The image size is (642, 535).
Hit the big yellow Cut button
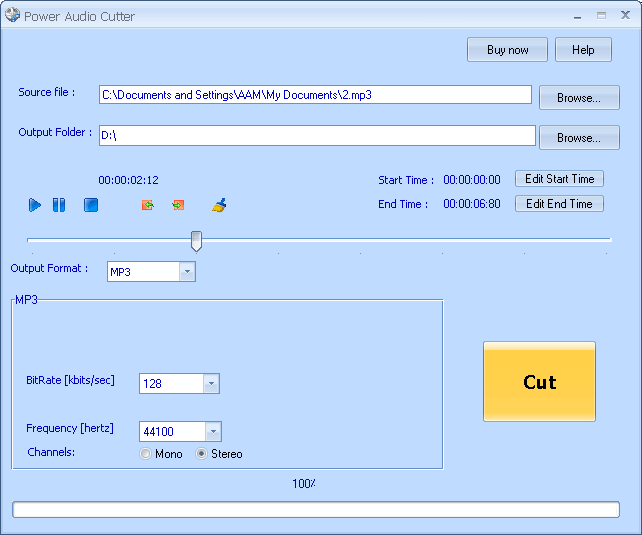click(x=539, y=381)
